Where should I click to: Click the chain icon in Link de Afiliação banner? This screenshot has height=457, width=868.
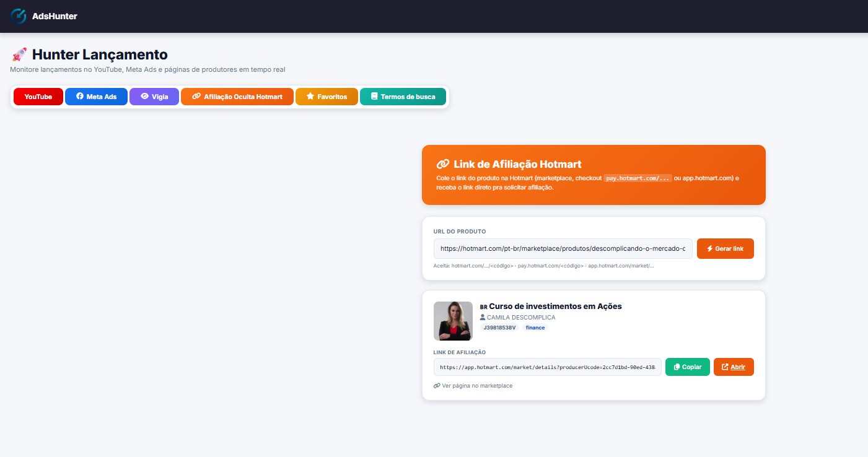443,164
